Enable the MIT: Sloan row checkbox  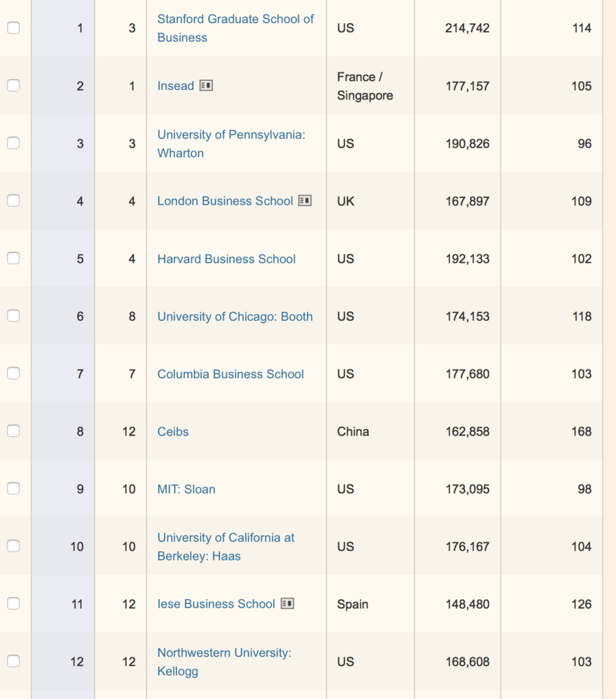tap(14, 489)
